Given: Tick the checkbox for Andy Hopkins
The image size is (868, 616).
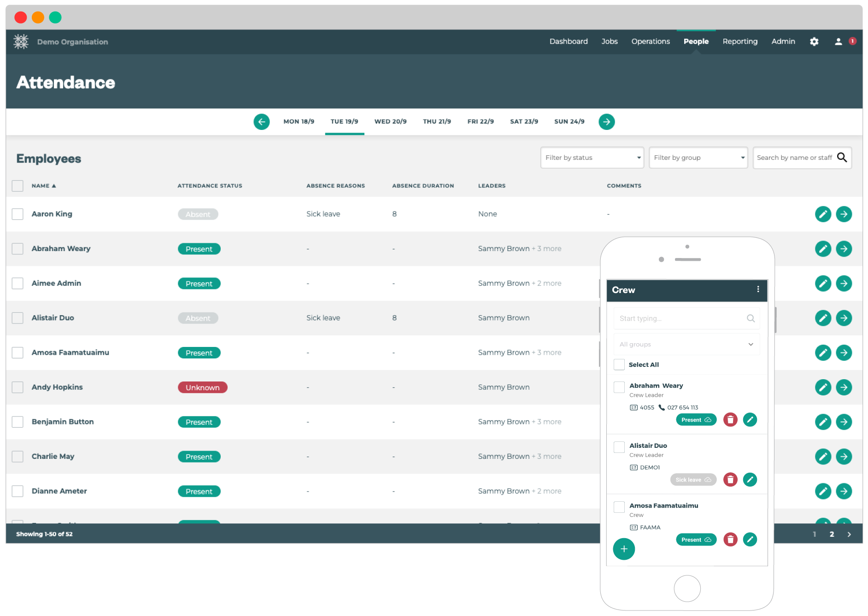Looking at the screenshot, I should (18, 387).
